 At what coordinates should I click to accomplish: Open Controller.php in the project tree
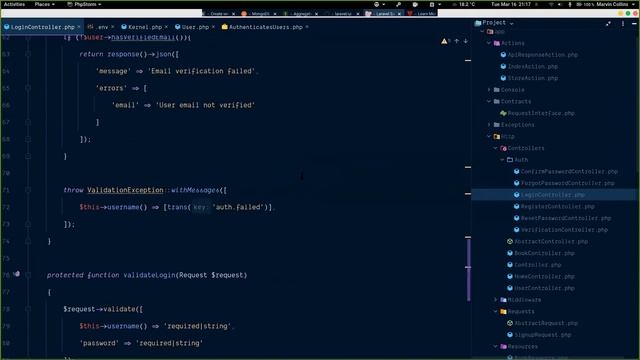pyautogui.click(x=534, y=265)
